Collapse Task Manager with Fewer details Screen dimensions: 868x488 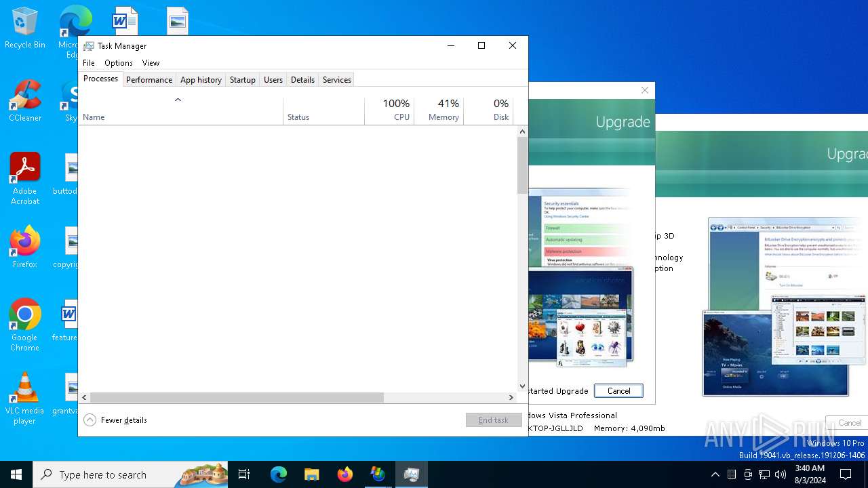[x=115, y=420]
